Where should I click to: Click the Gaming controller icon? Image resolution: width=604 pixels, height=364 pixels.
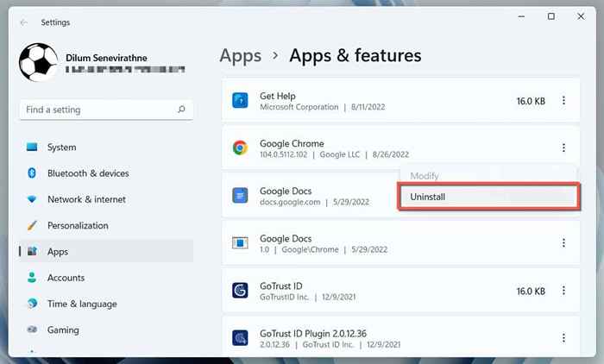(x=32, y=329)
